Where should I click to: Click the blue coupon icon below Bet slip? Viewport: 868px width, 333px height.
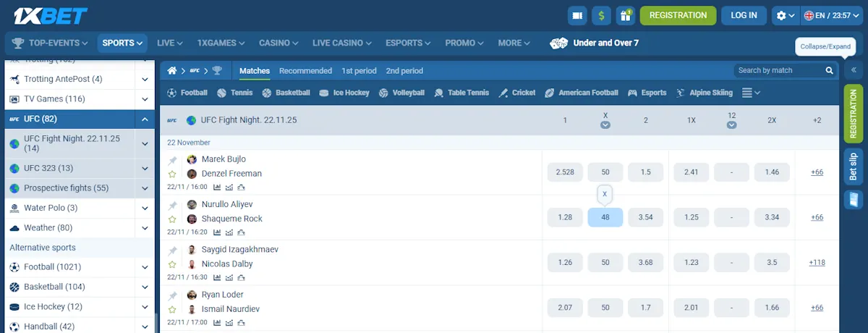click(854, 200)
